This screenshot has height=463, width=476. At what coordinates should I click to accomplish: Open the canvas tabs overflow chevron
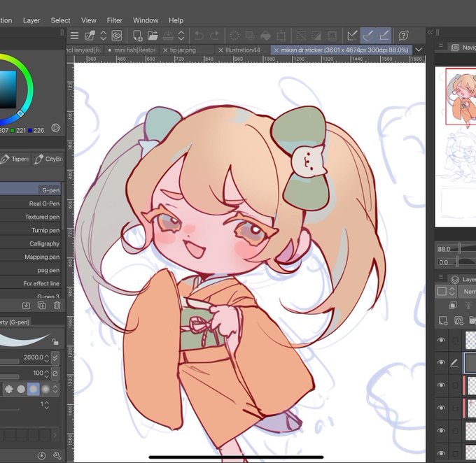point(419,50)
